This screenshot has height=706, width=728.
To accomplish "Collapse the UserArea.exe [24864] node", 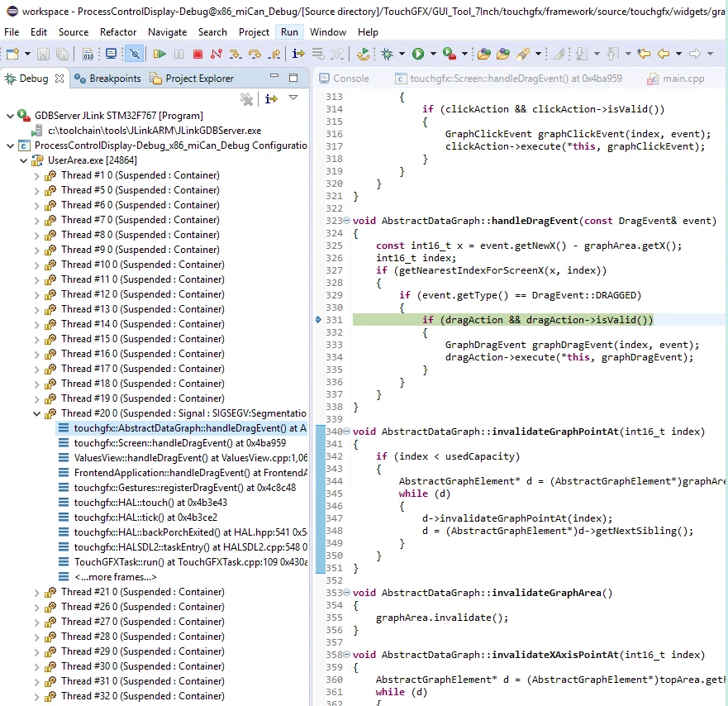I will pos(23,160).
